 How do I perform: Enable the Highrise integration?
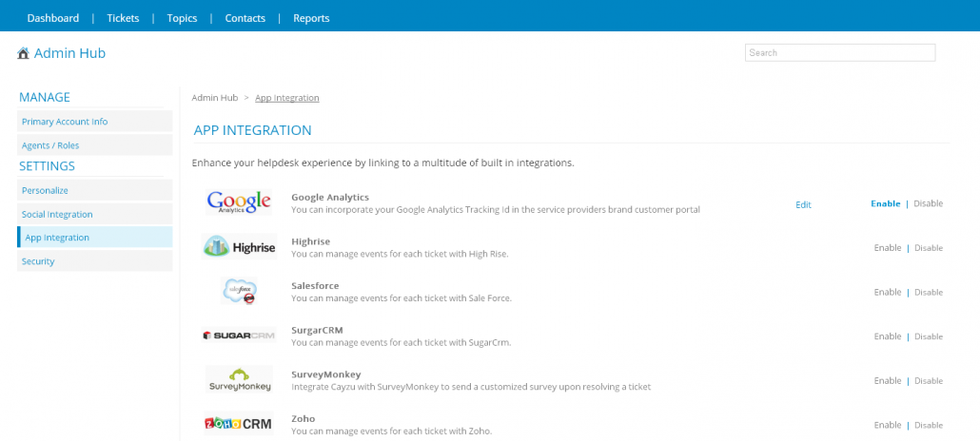(x=888, y=248)
